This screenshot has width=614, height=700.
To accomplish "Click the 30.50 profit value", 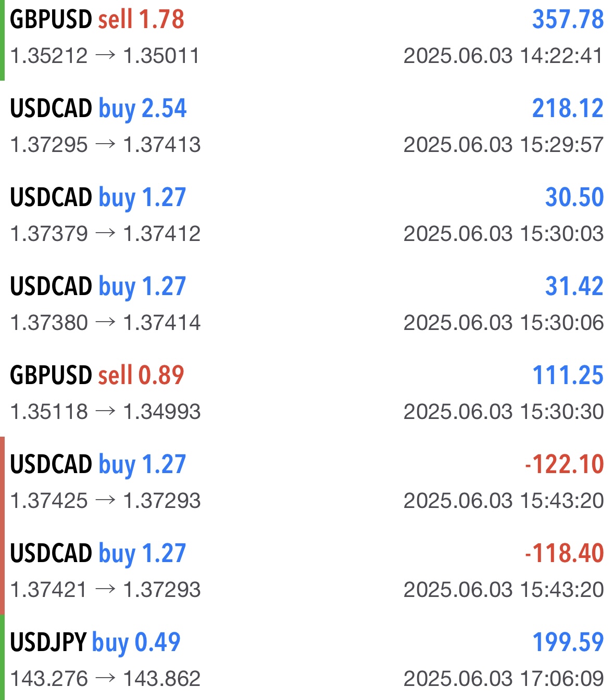I will (x=574, y=197).
